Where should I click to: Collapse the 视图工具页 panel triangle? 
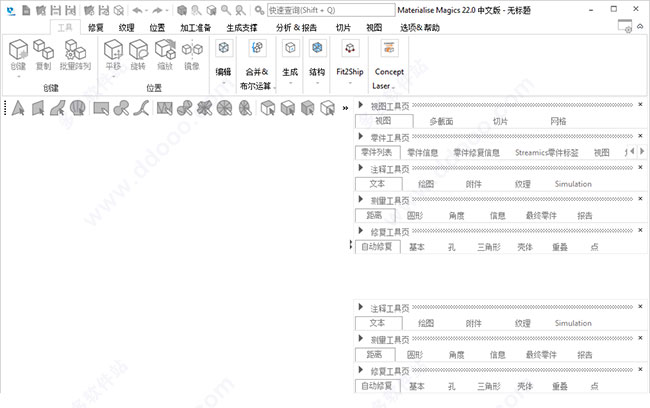(361, 105)
